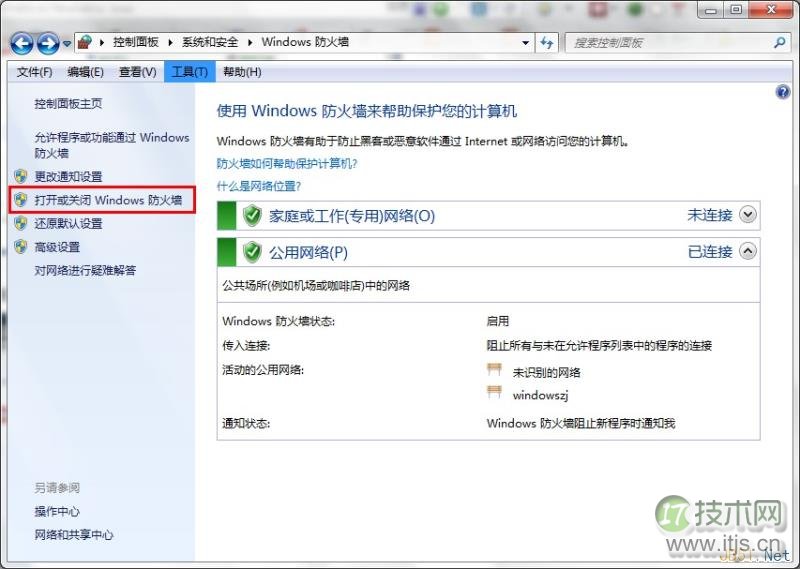800x569 pixels.
Task: Open the 工具(T) menu
Action: [x=190, y=72]
